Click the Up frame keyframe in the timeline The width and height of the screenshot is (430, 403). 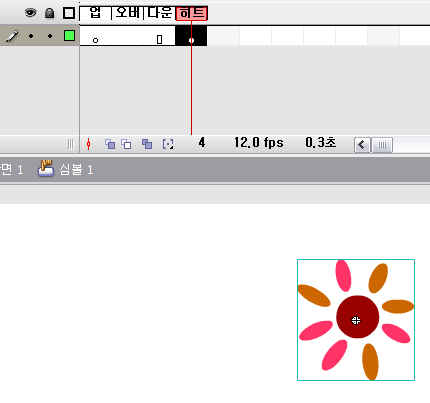point(95,40)
